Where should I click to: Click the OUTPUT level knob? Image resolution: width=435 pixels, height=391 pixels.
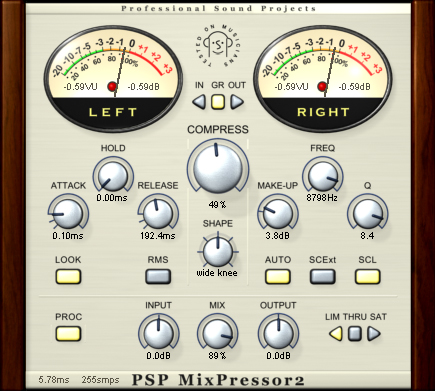tap(278, 333)
